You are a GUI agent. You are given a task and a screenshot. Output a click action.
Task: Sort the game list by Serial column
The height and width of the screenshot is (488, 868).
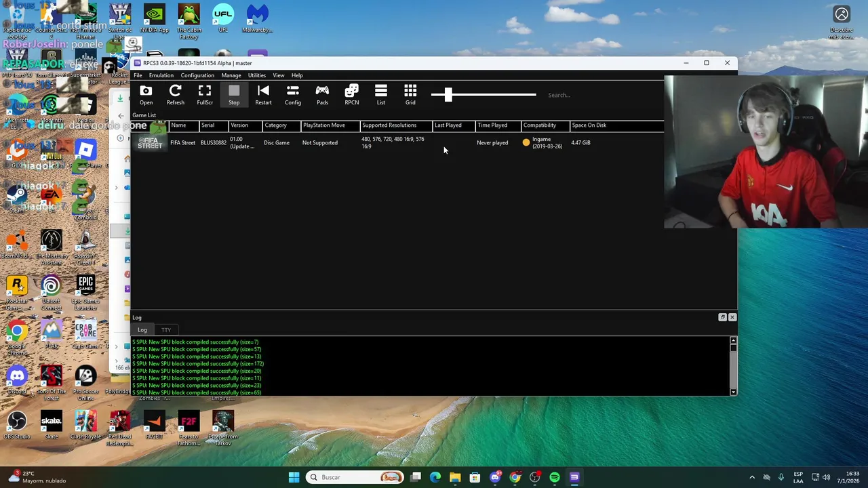213,125
